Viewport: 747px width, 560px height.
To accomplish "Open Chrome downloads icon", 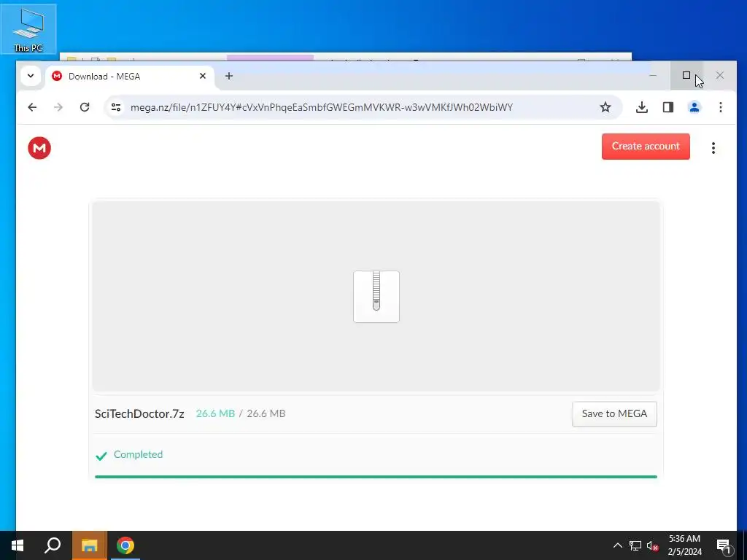I will [x=642, y=107].
